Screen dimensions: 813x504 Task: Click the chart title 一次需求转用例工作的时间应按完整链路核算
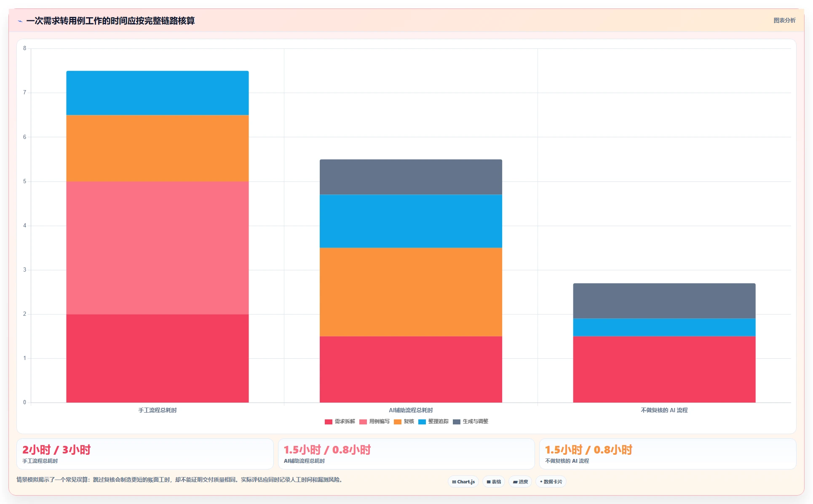click(x=110, y=21)
